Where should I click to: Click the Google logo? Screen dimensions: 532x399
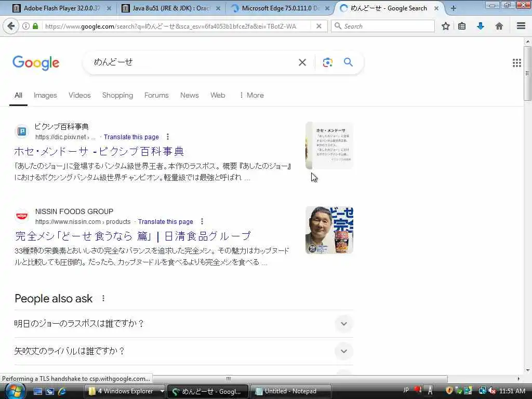(36, 63)
